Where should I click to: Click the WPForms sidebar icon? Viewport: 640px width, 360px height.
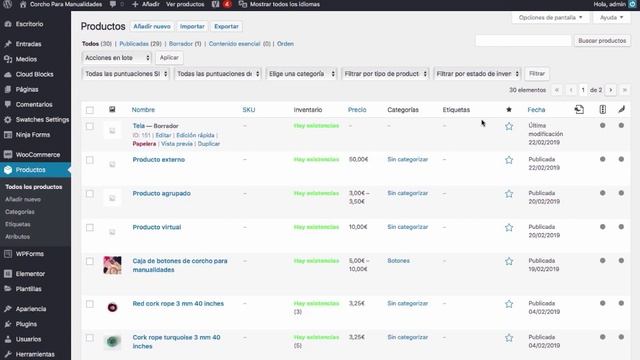pos(8,254)
